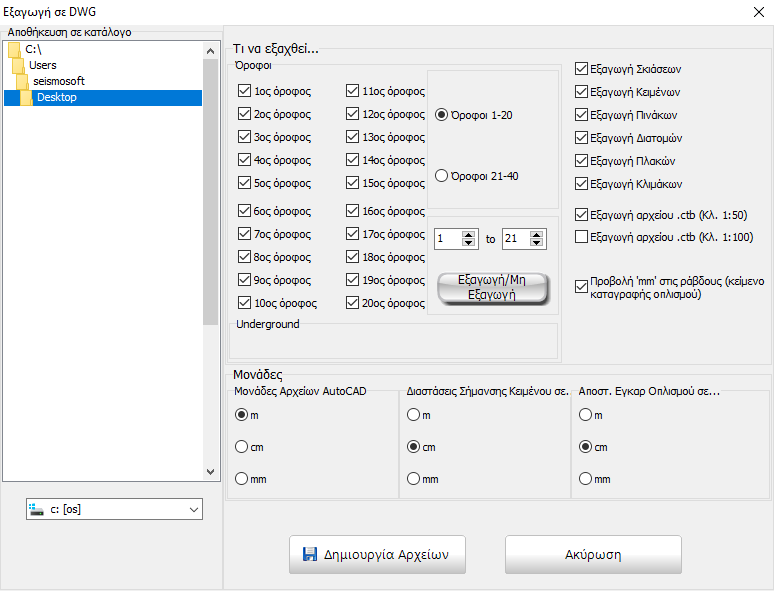Choose m for Διαστάσεις Σήμανσης Κειμένου
The height and width of the screenshot is (591, 774).
pos(414,415)
